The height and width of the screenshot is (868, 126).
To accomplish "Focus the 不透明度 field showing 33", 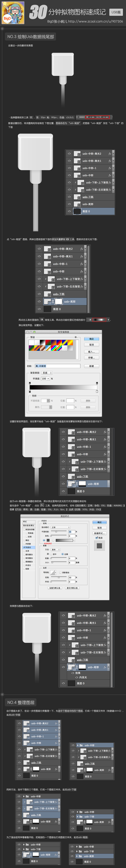I will coord(72,532).
